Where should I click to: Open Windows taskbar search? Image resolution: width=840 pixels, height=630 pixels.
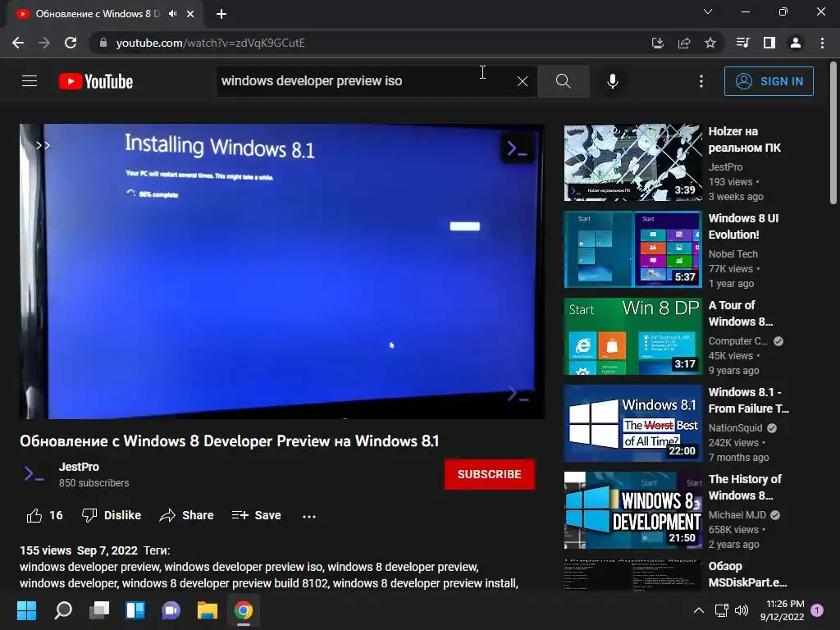tap(62, 610)
